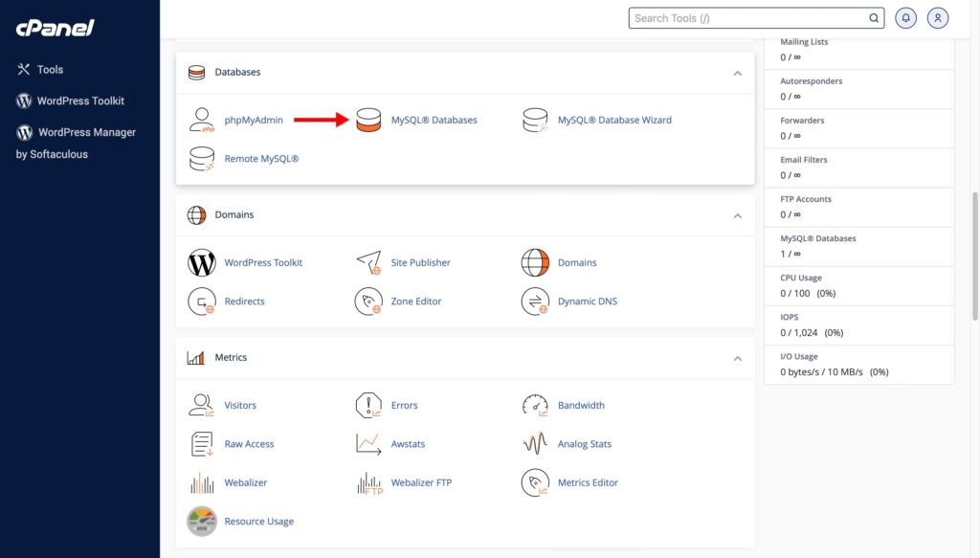
Task: Collapse the Databases section
Action: pos(738,73)
